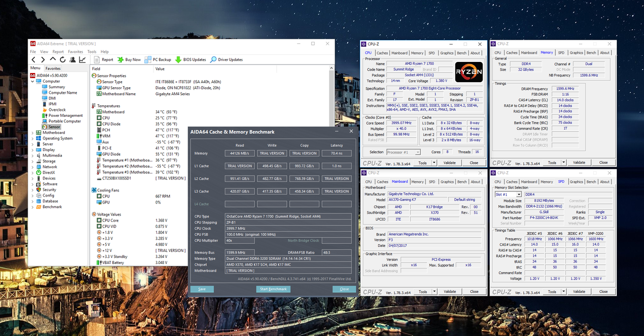Open AIDA64 Report menu
Screen dimensions: 644x336
coord(58,51)
